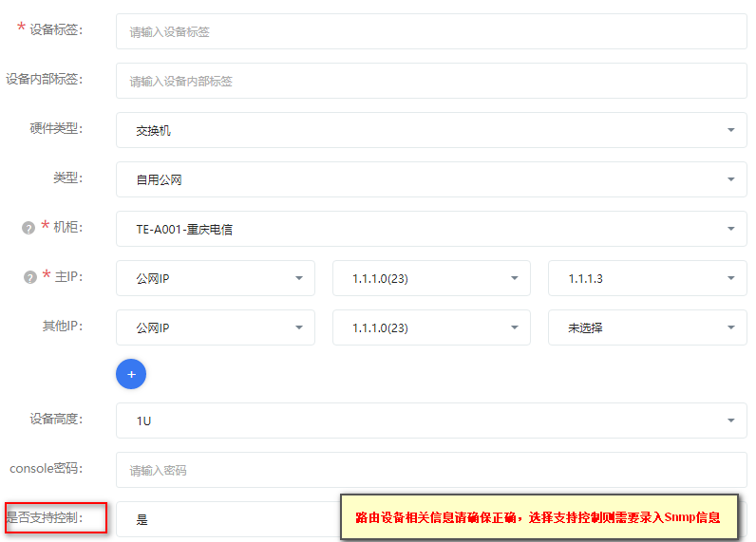The width and height of the screenshot is (756, 542).
Task: Click the help icon beside 主IP
Action: coord(30,277)
